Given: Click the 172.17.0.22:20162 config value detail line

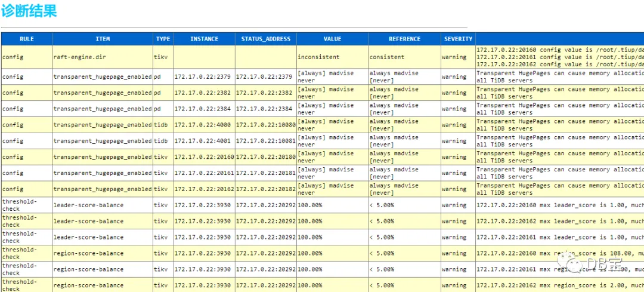Looking at the screenshot, I should [560, 64].
